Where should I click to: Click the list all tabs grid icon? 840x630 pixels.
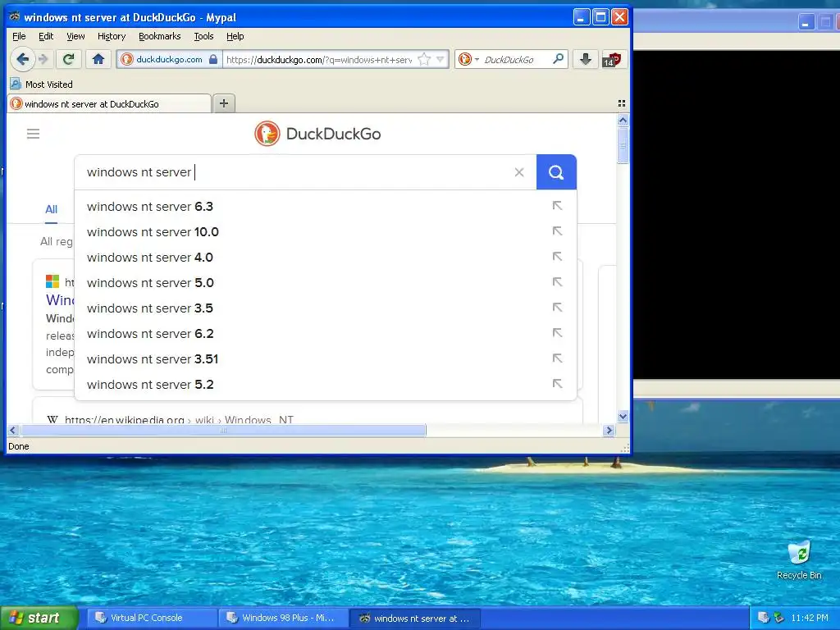[622, 103]
